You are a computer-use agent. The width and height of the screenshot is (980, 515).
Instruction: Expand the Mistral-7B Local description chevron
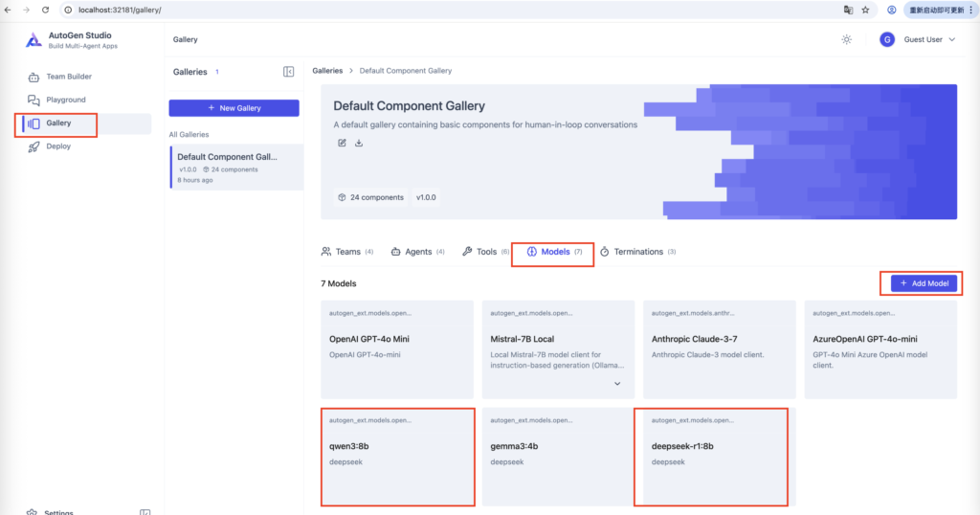pyautogui.click(x=617, y=384)
